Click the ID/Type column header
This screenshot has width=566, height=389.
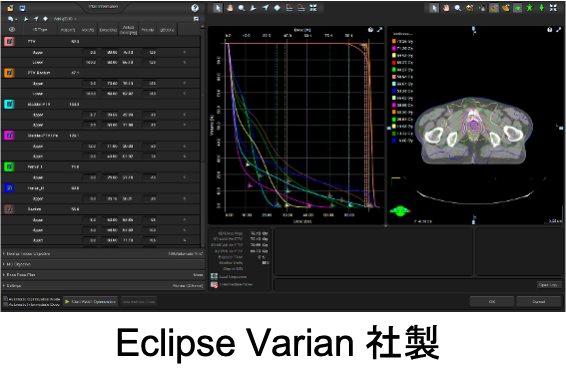click(40, 30)
